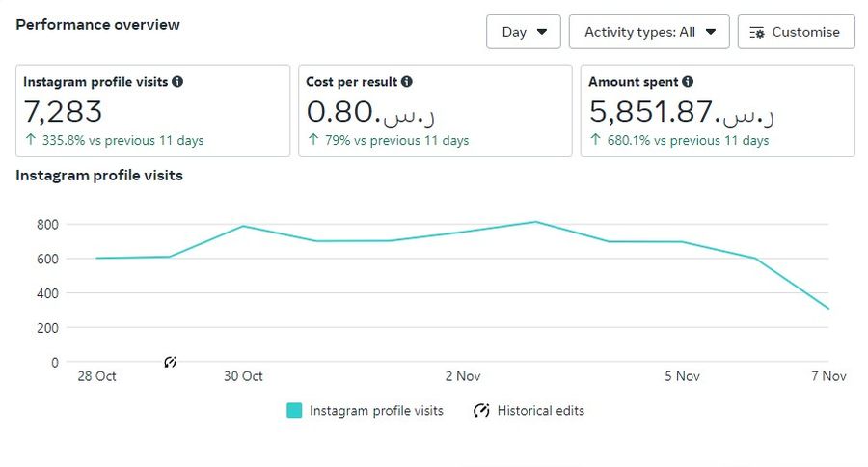Click the Instagram profile visits legend label
The image size is (868, 467).
coord(376,410)
